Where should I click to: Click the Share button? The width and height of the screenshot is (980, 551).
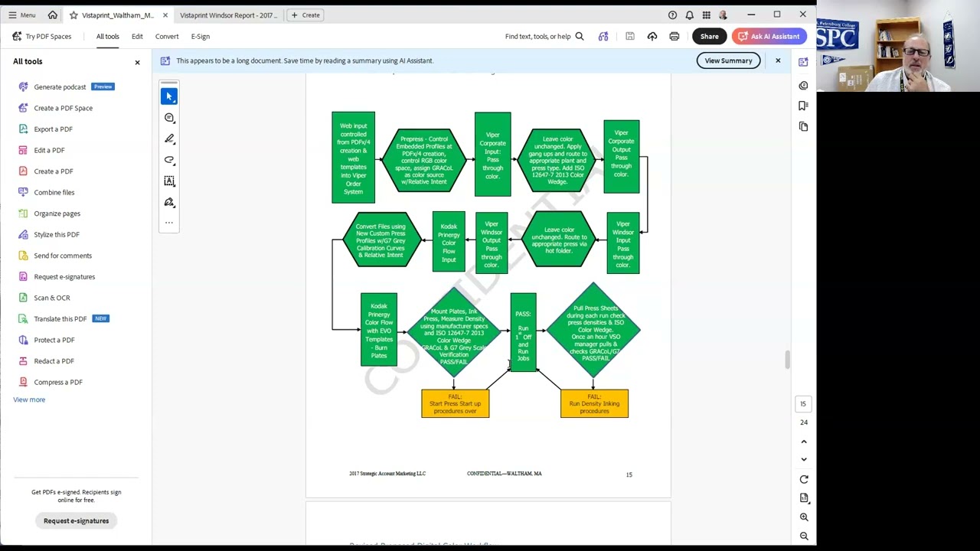(710, 36)
